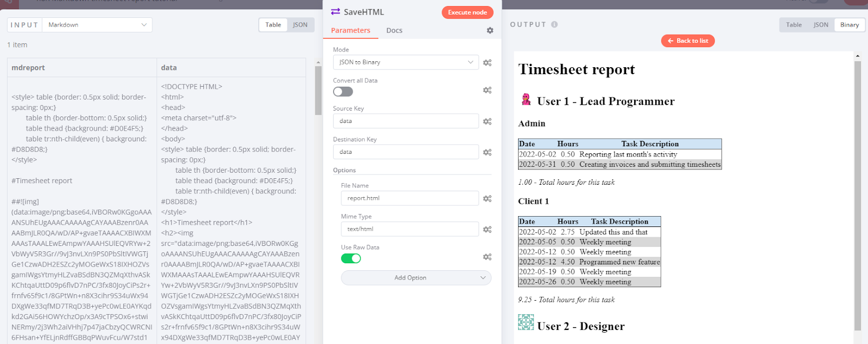Open parameter options gears for Use Raw Data

(487, 257)
